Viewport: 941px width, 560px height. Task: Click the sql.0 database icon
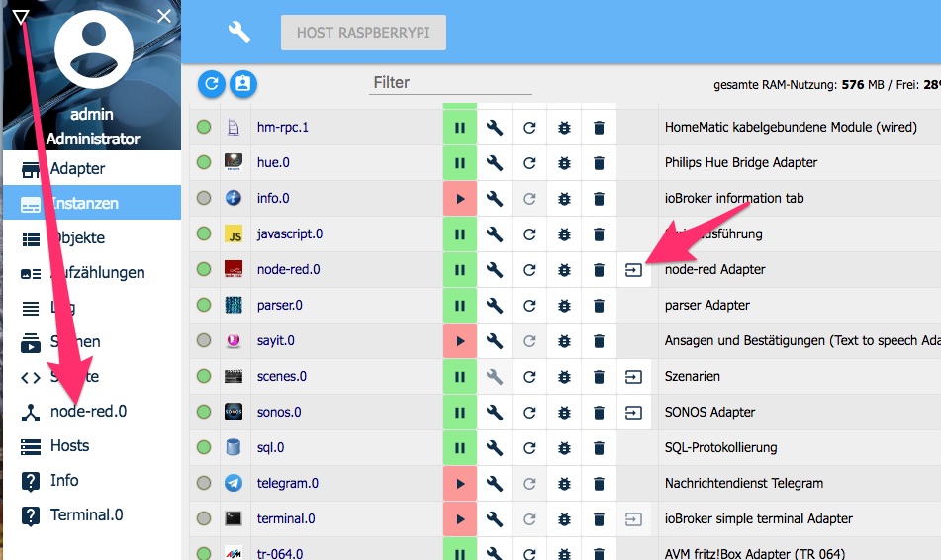(234, 448)
